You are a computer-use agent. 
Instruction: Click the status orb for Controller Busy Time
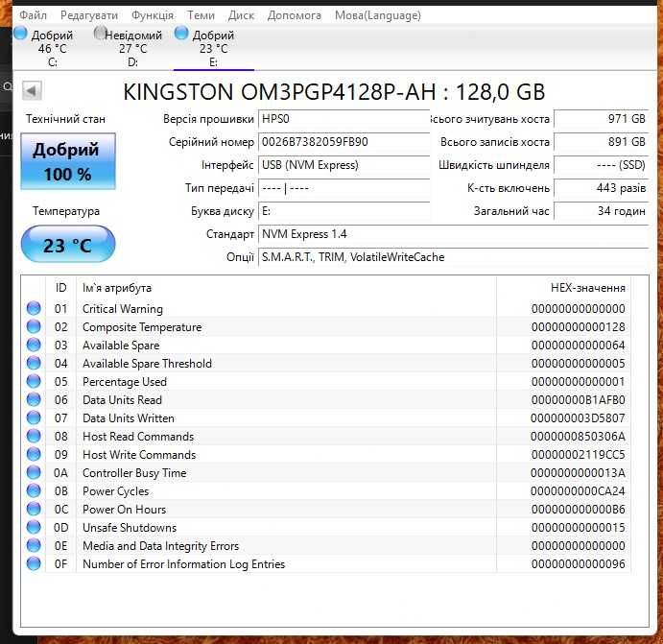point(34,472)
